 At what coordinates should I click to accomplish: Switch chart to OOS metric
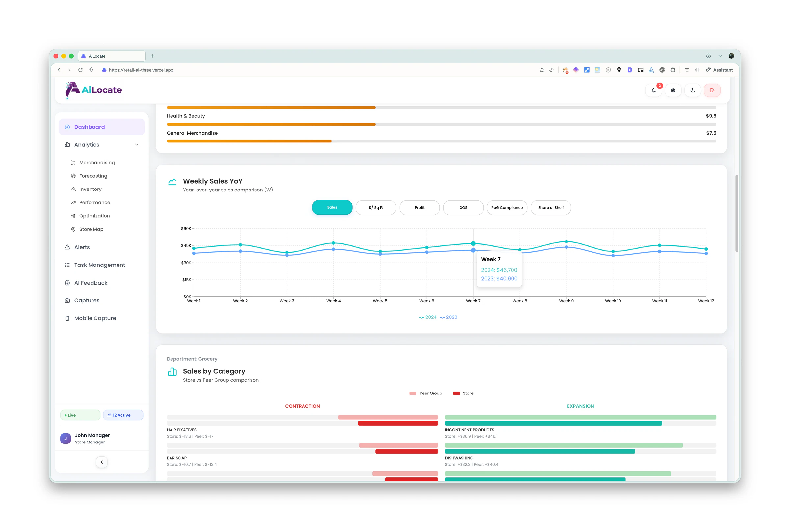[463, 208]
